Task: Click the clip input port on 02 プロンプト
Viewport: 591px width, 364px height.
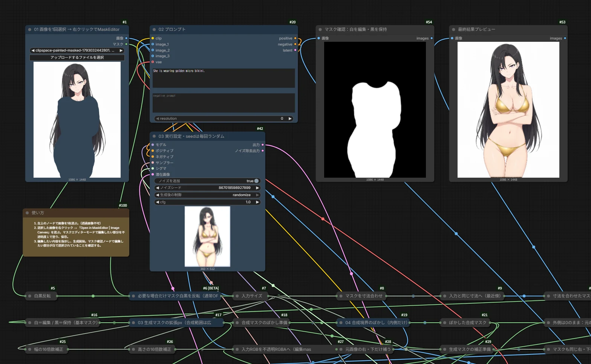Action: pyautogui.click(x=153, y=38)
